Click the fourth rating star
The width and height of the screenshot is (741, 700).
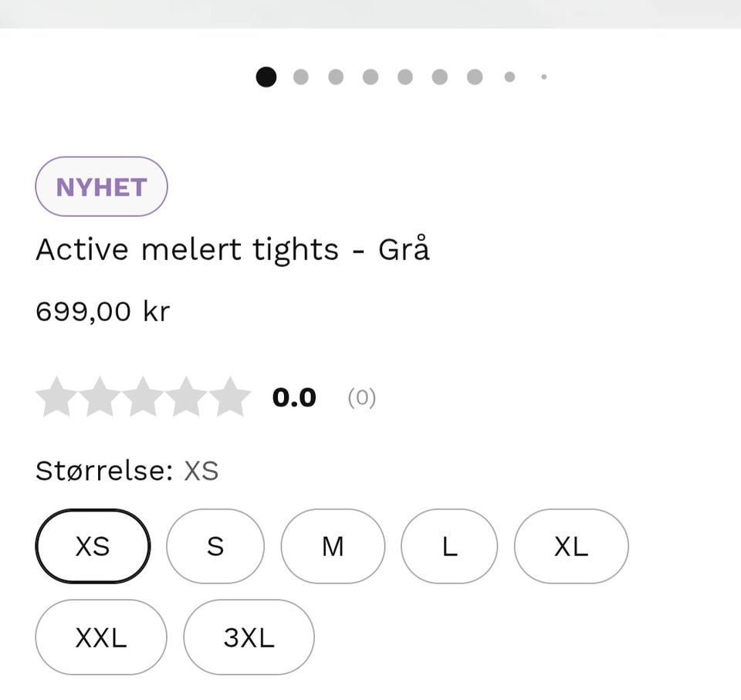(x=186, y=397)
